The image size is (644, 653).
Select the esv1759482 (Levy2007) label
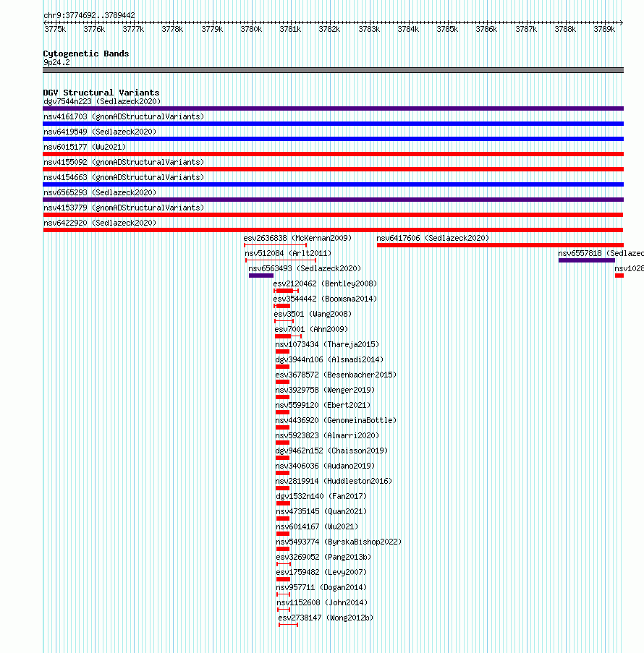coord(321,573)
